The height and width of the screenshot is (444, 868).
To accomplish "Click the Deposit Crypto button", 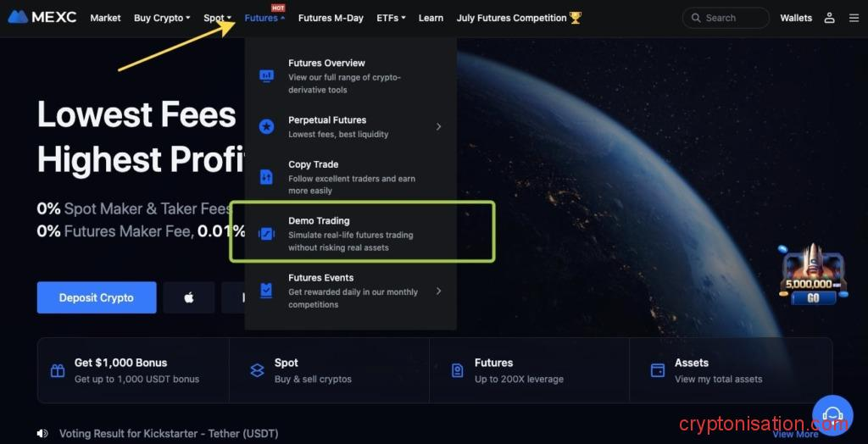I will [97, 298].
